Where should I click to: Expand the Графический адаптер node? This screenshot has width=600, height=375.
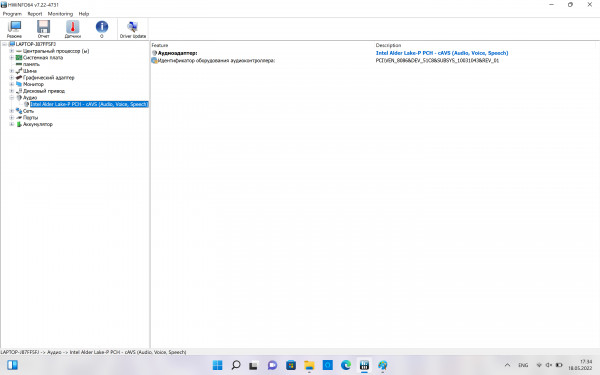[x=11, y=77]
